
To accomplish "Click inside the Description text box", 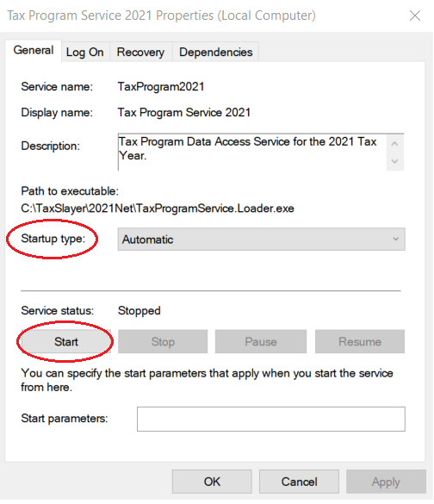I will (x=252, y=152).
